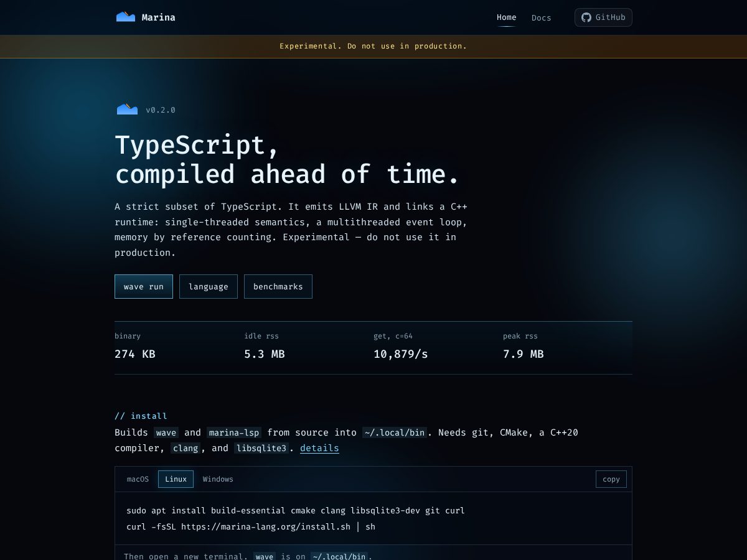This screenshot has height=560, width=747.
Task: Click the '274 KB' binary value
Action: point(135,354)
